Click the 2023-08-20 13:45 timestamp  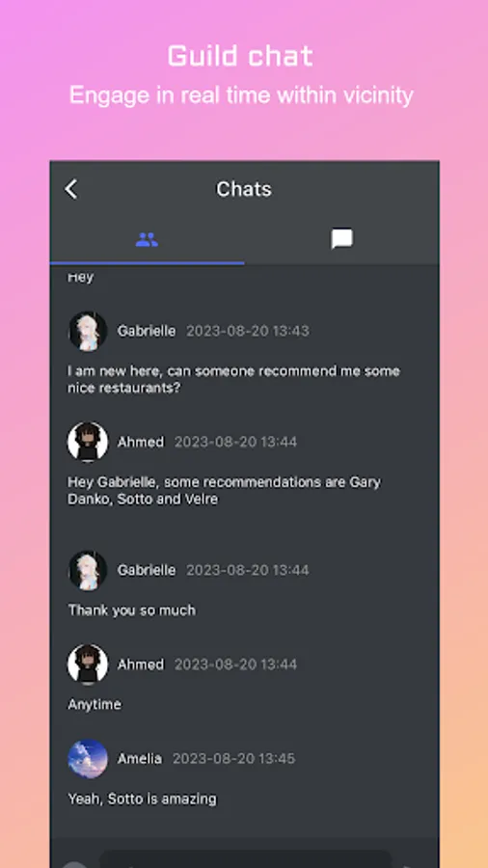tap(233, 758)
